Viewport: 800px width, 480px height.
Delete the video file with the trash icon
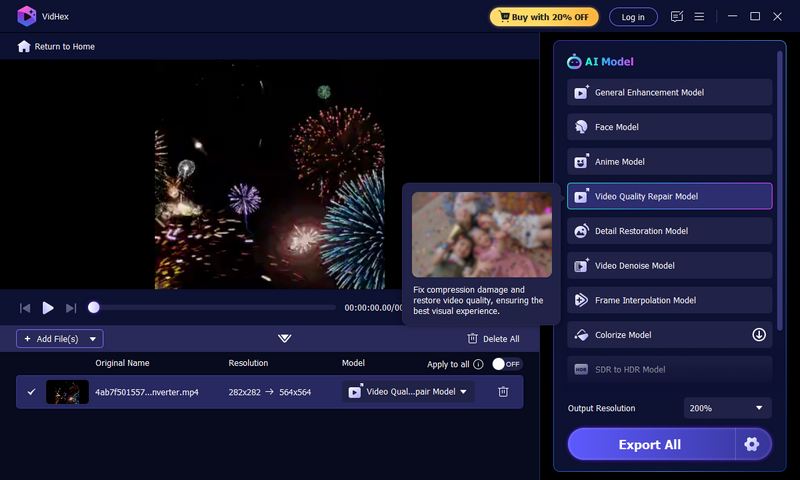click(x=503, y=392)
